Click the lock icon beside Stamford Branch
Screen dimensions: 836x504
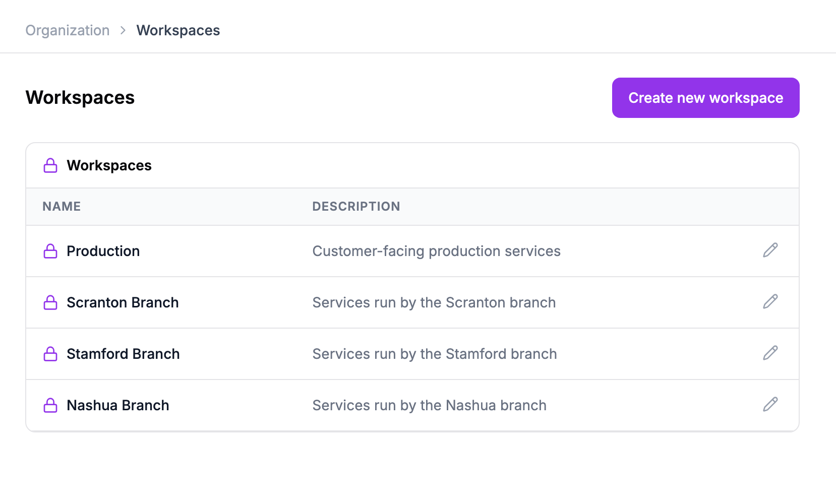coord(50,354)
